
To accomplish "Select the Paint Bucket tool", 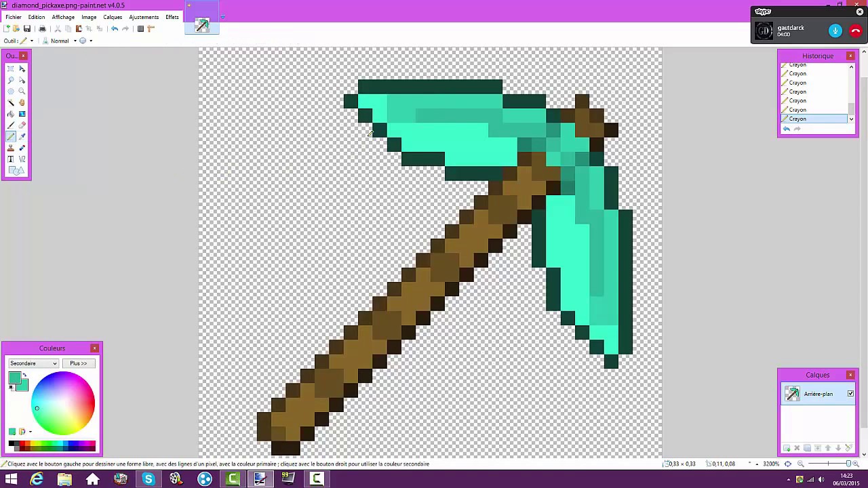I will [10, 113].
